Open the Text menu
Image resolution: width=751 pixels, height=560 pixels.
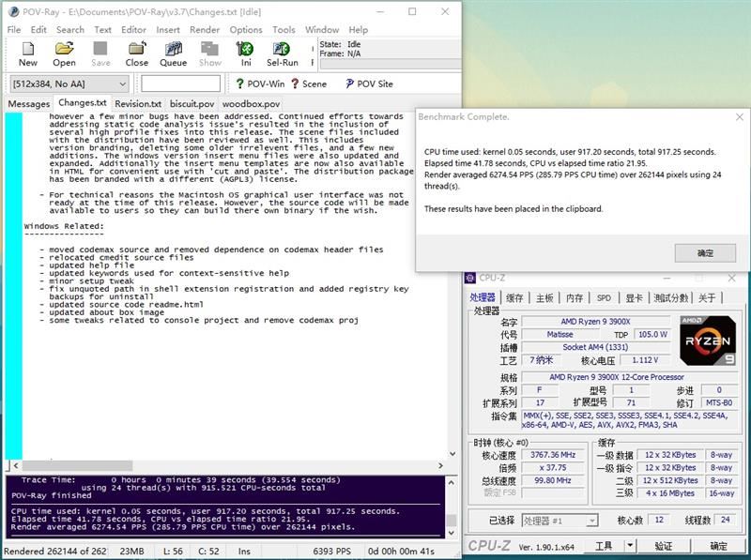tap(102, 30)
